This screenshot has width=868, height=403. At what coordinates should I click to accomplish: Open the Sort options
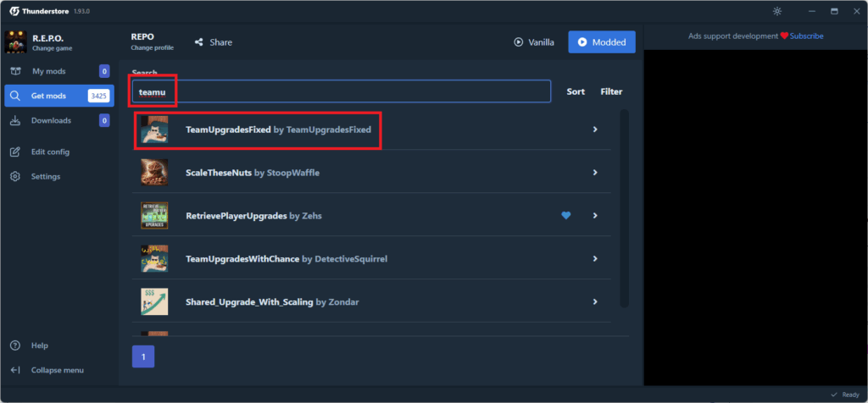click(576, 91)
